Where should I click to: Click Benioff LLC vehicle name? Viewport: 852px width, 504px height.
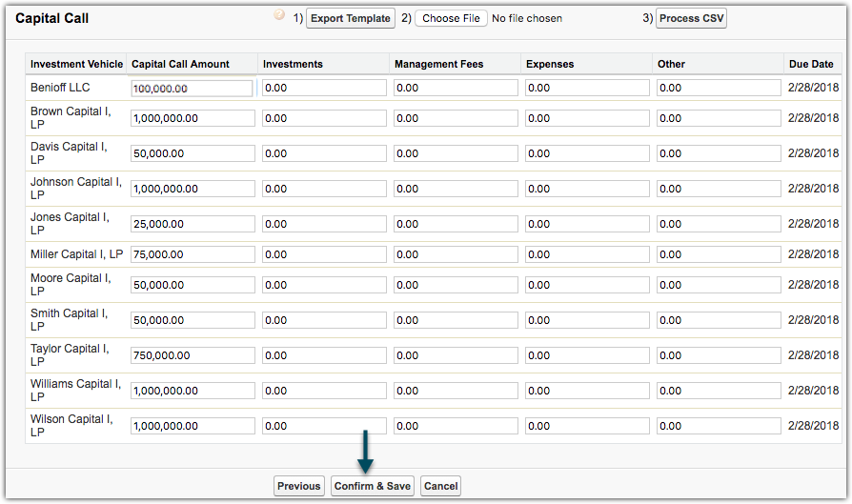click(x=60, y=88)
